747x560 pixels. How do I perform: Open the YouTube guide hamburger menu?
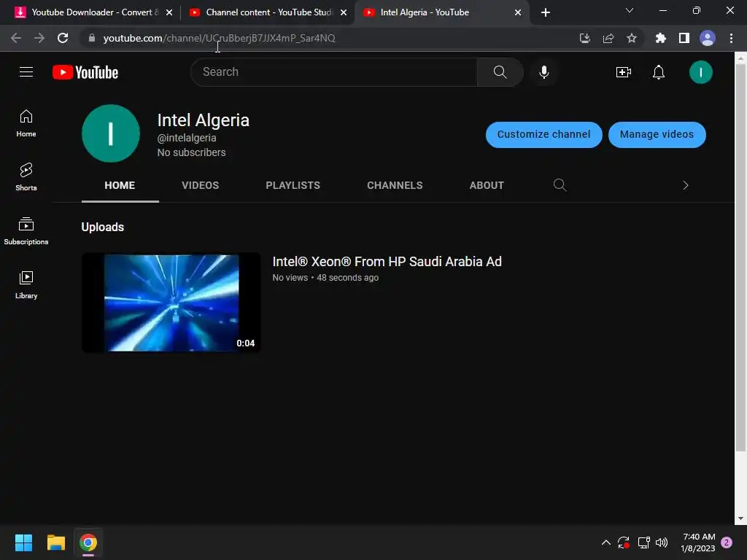click(26, 72)
